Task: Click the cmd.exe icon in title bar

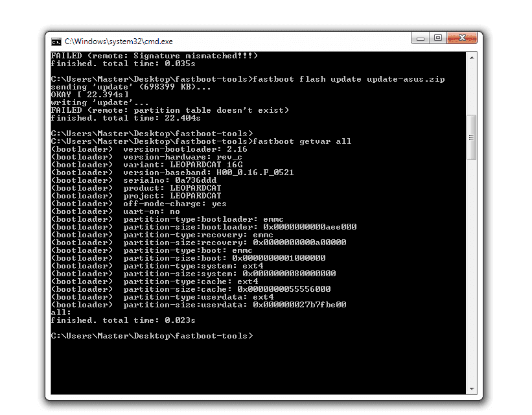Action: [x=56, y=41]
